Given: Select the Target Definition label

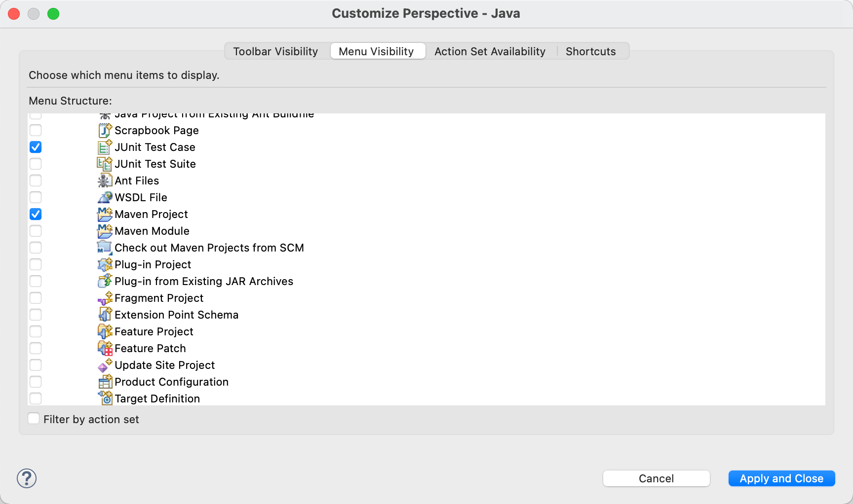Looking at the screenshot, I should [157, 398].
